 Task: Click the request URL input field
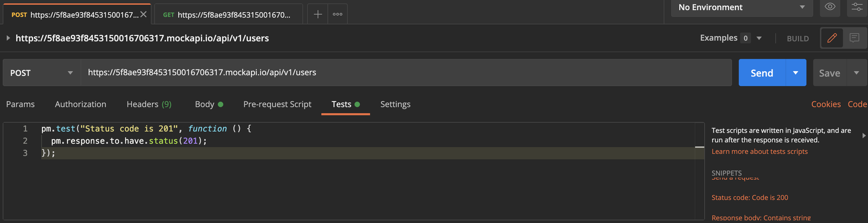[405, 73]
